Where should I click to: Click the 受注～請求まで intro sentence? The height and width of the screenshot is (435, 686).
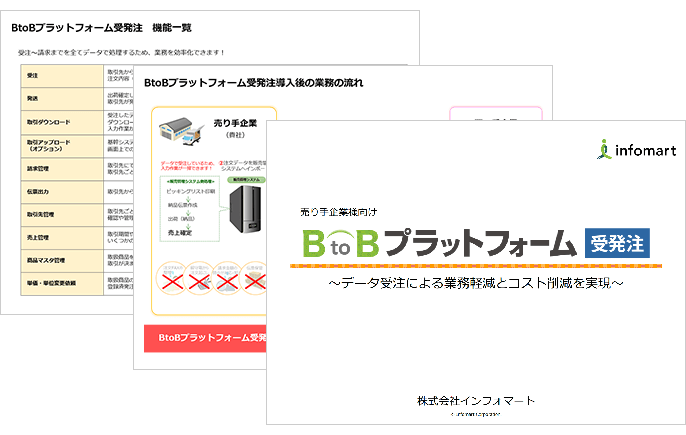coord(121,53)
